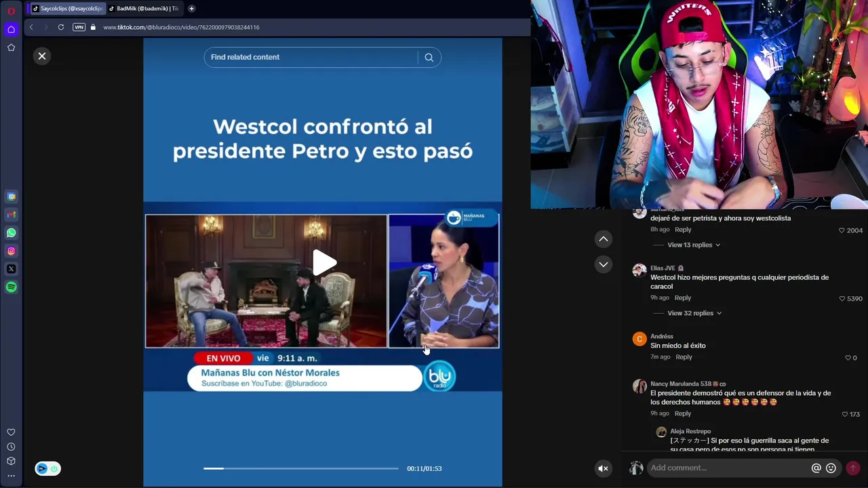
Task: Like Andréss's comment
Action: (848, 357)
